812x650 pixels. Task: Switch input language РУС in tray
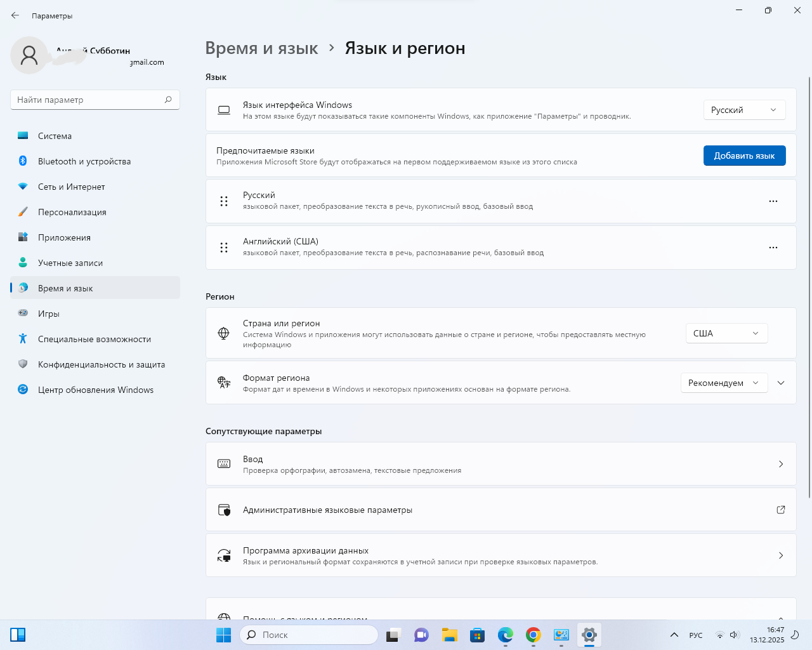(x=696, y=635)
